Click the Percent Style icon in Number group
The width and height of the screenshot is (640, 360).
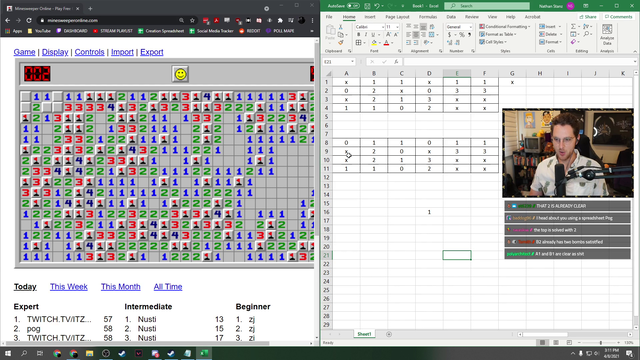tap(462, 35)
